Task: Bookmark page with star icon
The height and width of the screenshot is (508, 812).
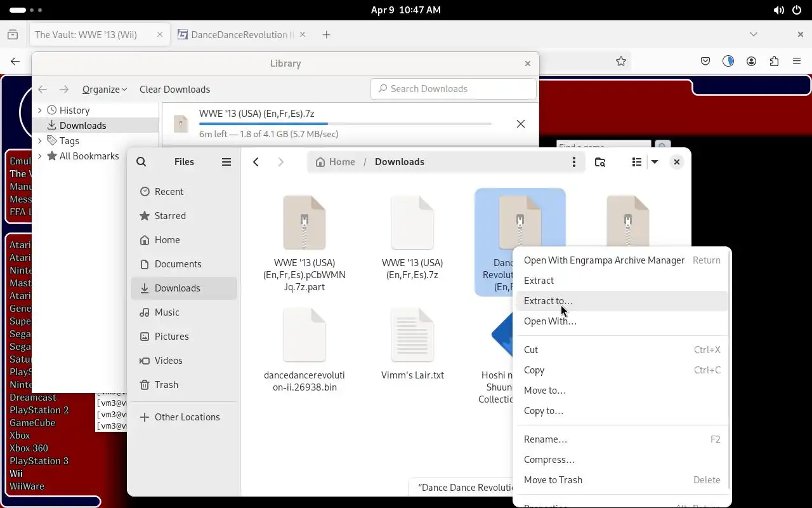Action: point(621,62)
